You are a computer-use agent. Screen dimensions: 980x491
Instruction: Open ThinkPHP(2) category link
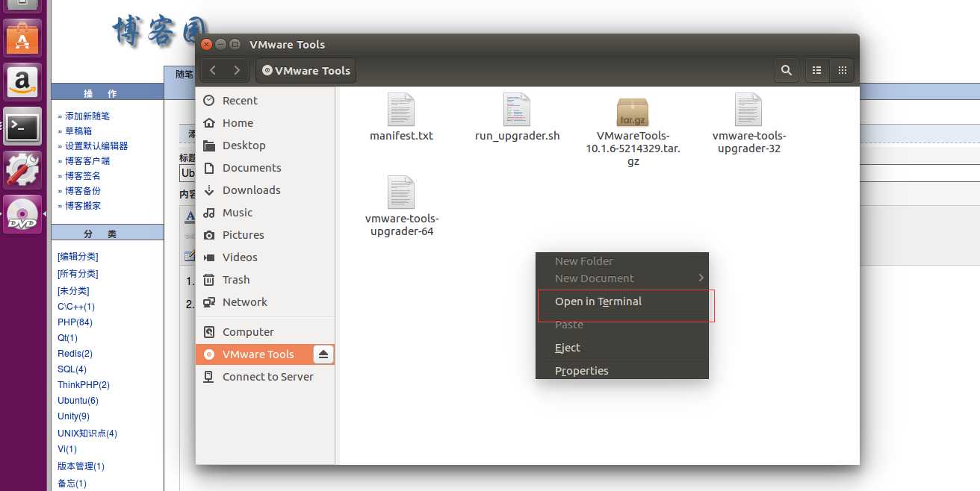coord(84,385)
